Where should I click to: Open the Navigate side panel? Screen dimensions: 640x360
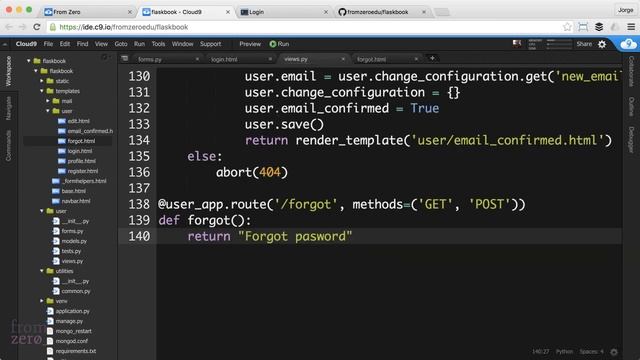pos(8,108)
